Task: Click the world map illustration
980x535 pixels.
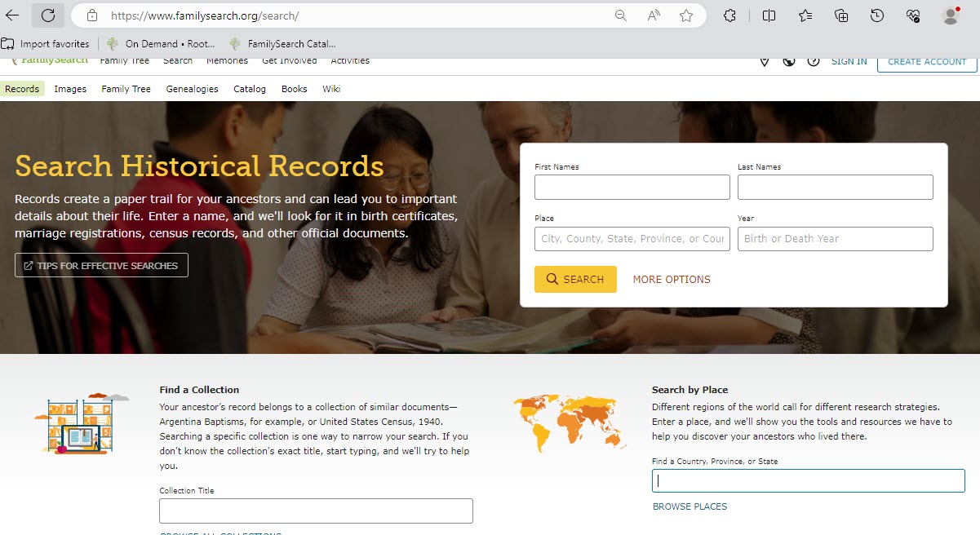Action: click(570, 422)
